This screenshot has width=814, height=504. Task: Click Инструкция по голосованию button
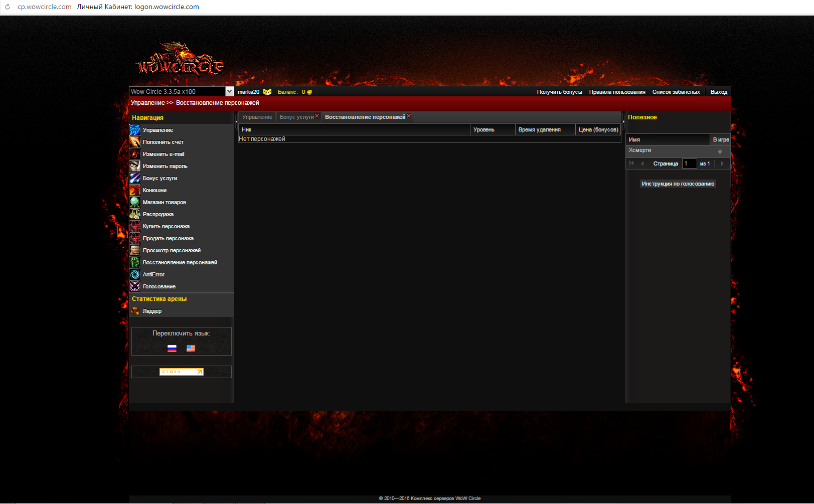click(x=678, y=184)
